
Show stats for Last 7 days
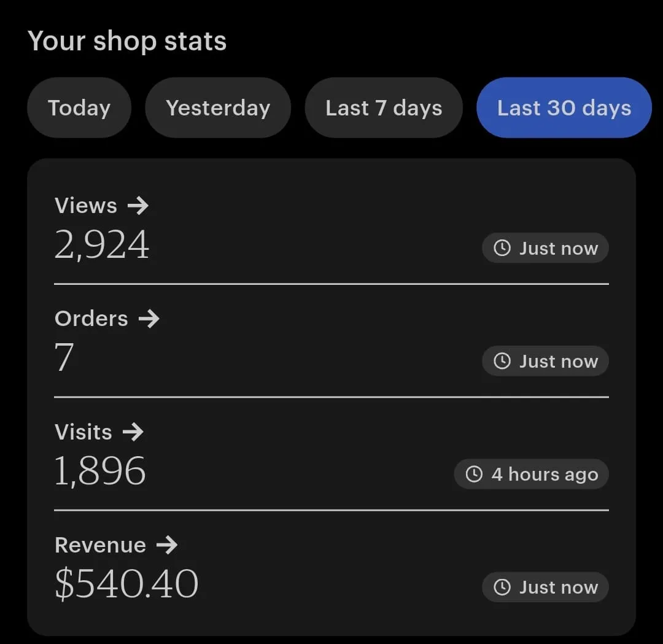click(384, 108)
